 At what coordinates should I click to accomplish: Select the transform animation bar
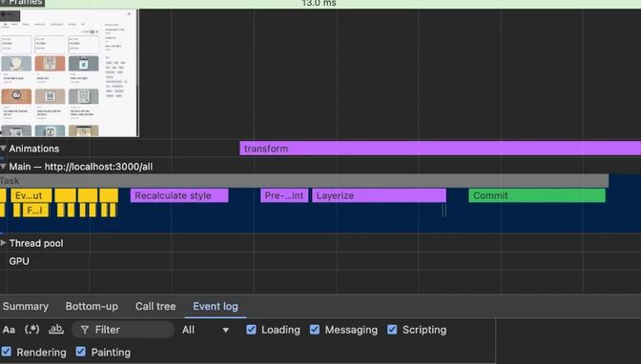(441, 149)
